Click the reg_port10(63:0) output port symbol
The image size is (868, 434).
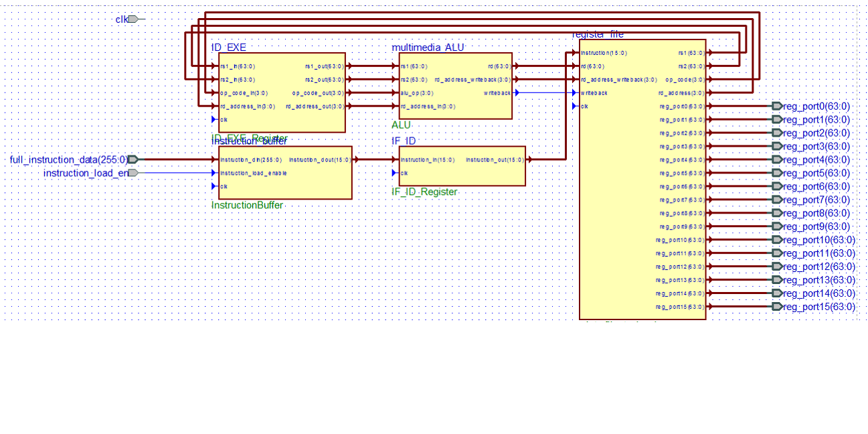click(777, 240)
